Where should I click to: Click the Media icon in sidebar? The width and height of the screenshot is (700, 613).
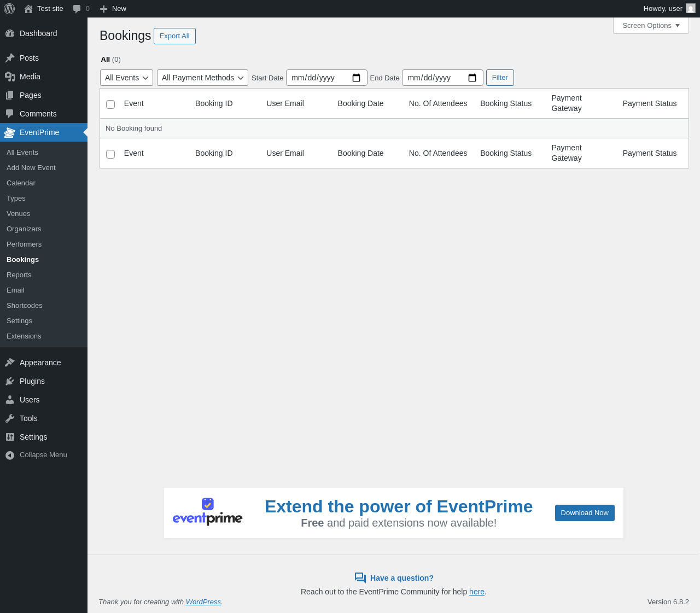click(10, 77)
